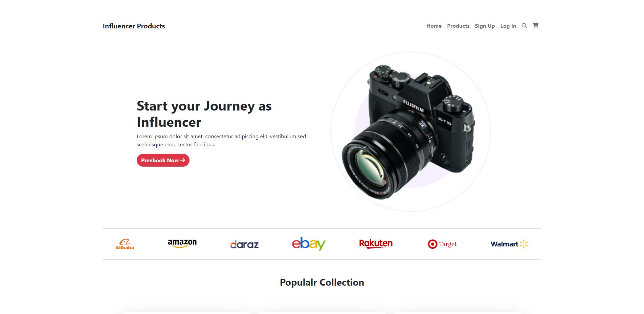Screen dimensions: 644x314
Task: Click the eBay brand logo
Action: (x=309, y=244)
